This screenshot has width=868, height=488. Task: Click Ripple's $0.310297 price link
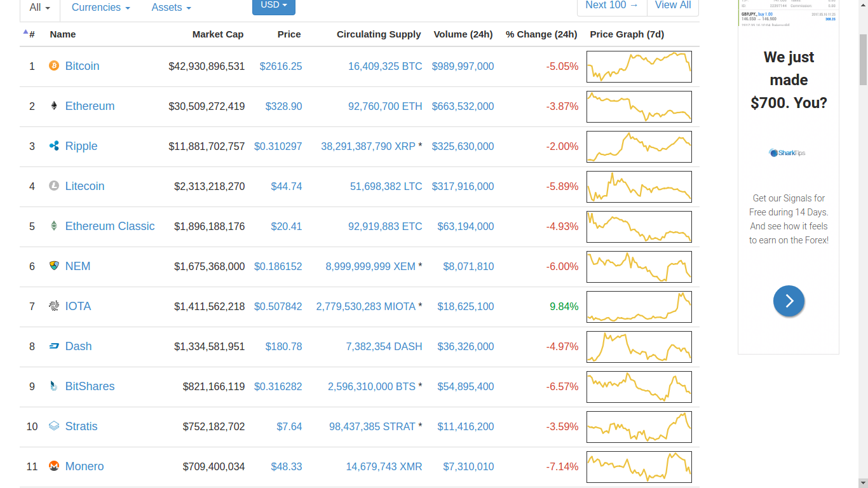[278, 146]
